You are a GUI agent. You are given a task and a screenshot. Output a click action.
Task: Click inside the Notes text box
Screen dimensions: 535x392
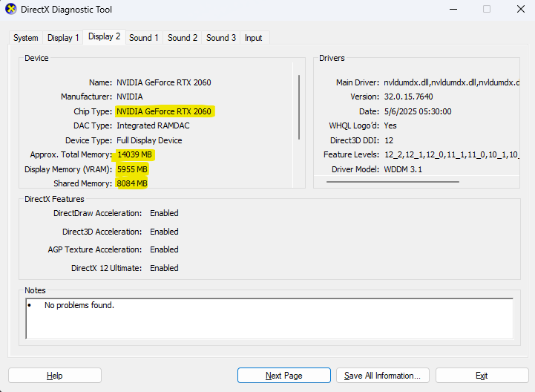pyautogui.click(x=269, y=318)
